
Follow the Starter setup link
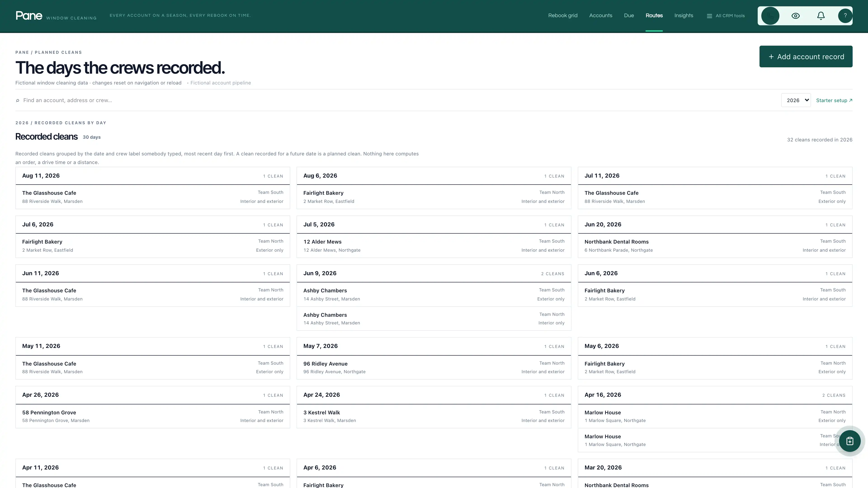834,100
